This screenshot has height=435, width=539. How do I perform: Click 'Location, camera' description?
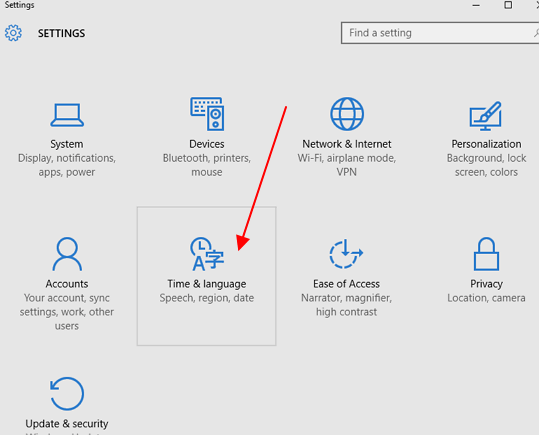(486, 298)
